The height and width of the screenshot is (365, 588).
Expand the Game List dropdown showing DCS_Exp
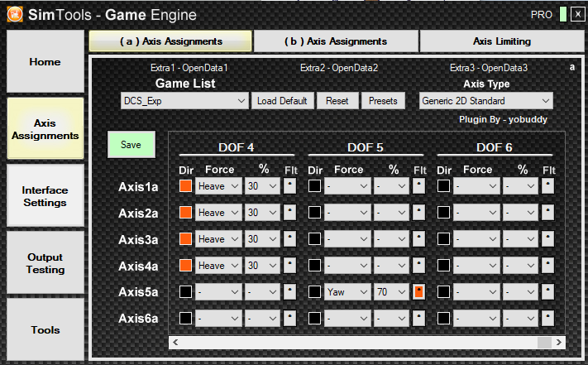(x=184, y=101)
